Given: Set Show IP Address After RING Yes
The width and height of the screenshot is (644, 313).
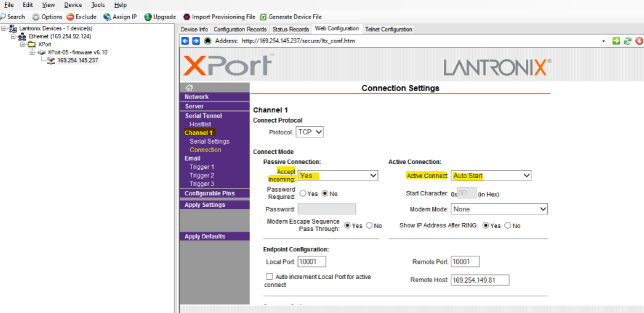Looking at the screenshot, I should pyautogui.click(x=486, y=226).
